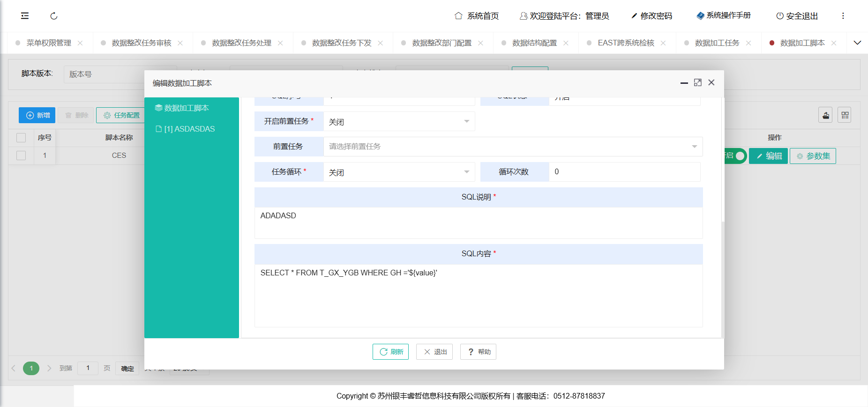Check the select-all checkbox in table header
The width and height of the screenshot is (868, 407).
21,138
